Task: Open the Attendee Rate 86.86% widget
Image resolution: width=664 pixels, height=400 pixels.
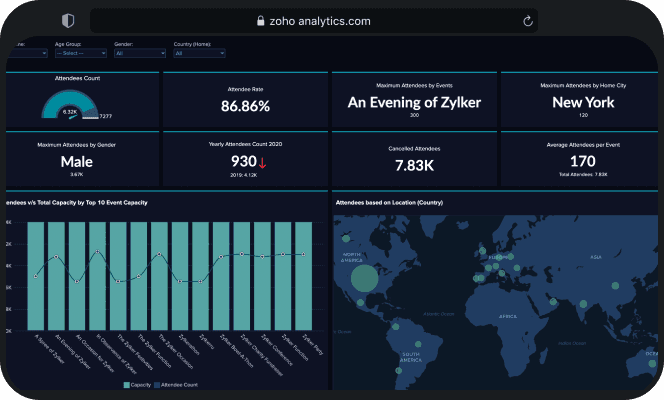Action: (245, 100)
